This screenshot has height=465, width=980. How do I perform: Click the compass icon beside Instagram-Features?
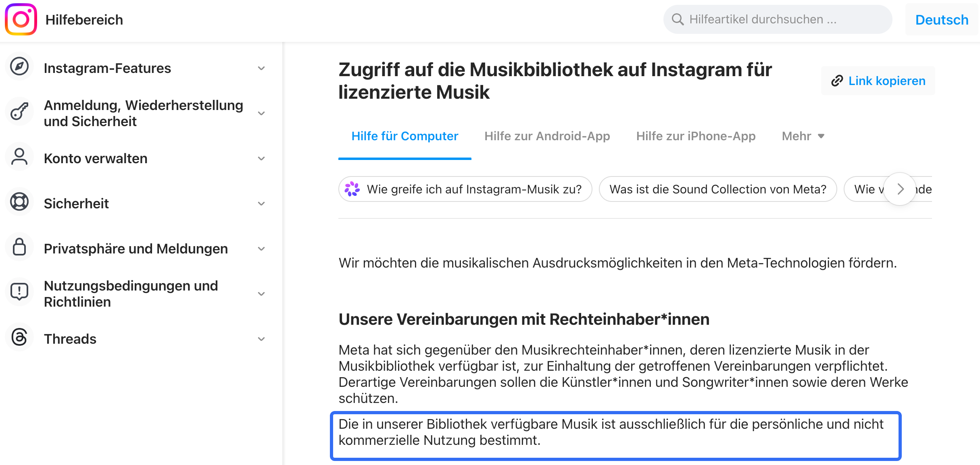(x=19, y=66)
